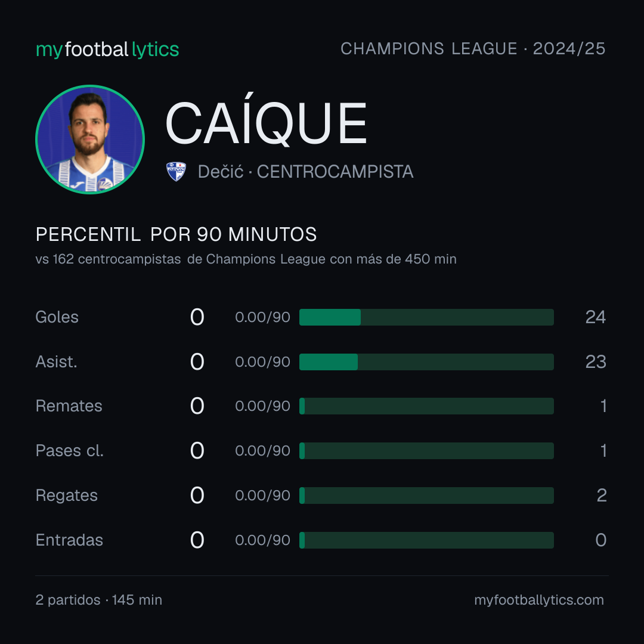This screenshot has height=644, width=644.
Task: Open the myfootballytics.com footer link
Action: click(x=539, y=600)
